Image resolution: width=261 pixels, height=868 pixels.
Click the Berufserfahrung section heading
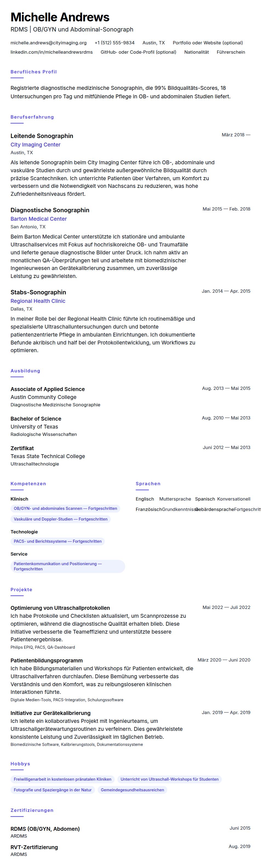point(32,117)
